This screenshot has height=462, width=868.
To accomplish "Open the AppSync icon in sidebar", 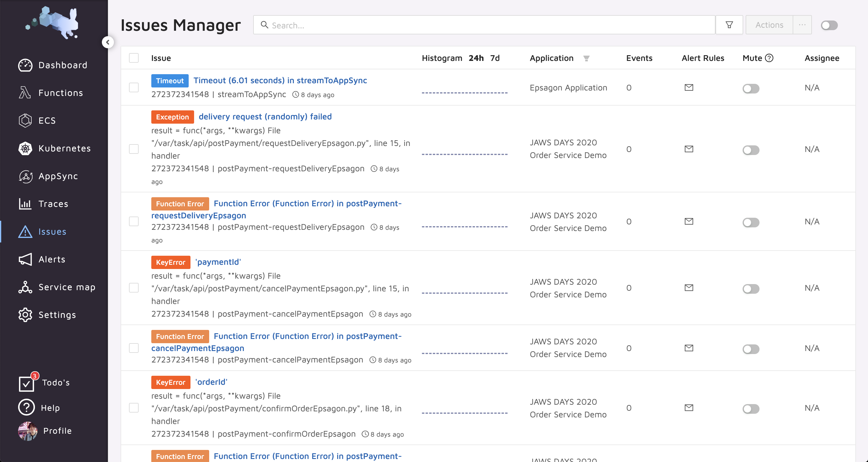I will 25,176.
